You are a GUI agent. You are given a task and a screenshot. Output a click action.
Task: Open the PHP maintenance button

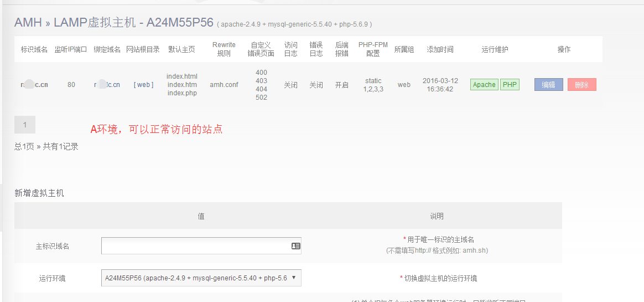510,85
